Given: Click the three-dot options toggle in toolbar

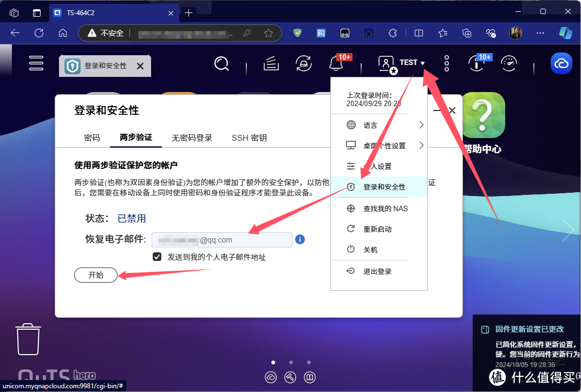Looking at the screenshot, I should coord(446,63).
